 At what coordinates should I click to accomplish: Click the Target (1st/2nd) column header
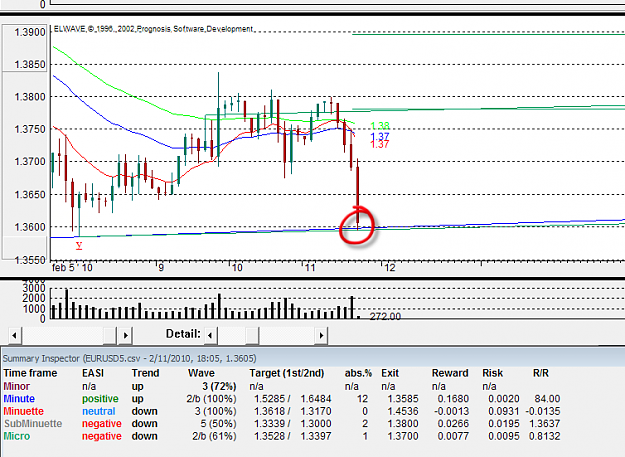coord(287,373)
